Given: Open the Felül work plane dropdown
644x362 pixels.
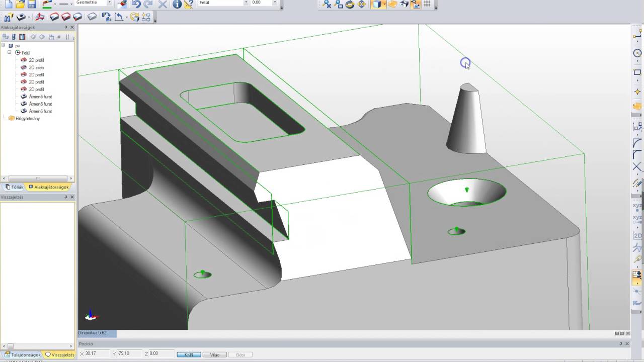Looking at the screenshot, I should 246,3.
